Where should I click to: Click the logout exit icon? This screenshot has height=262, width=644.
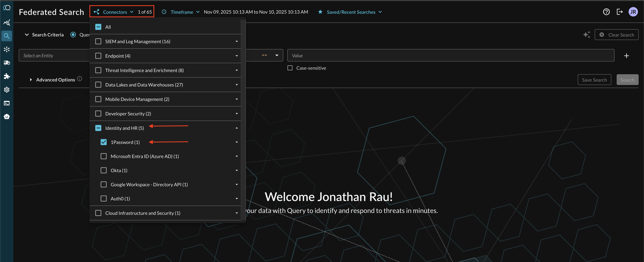point(620,12)
